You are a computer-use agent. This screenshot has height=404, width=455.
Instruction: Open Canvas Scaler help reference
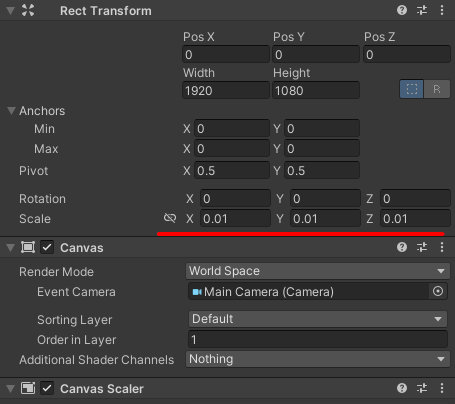click(x=402, y=388)
